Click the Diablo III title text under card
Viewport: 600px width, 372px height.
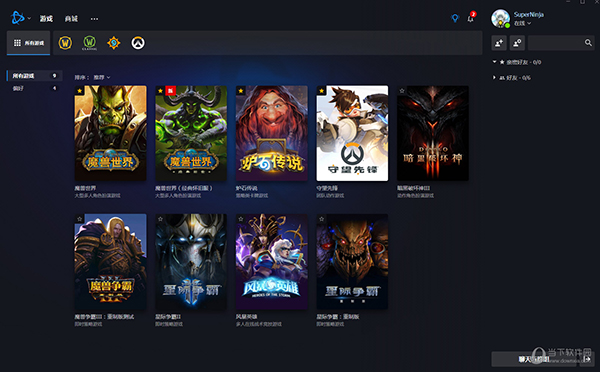pos(413,188)
